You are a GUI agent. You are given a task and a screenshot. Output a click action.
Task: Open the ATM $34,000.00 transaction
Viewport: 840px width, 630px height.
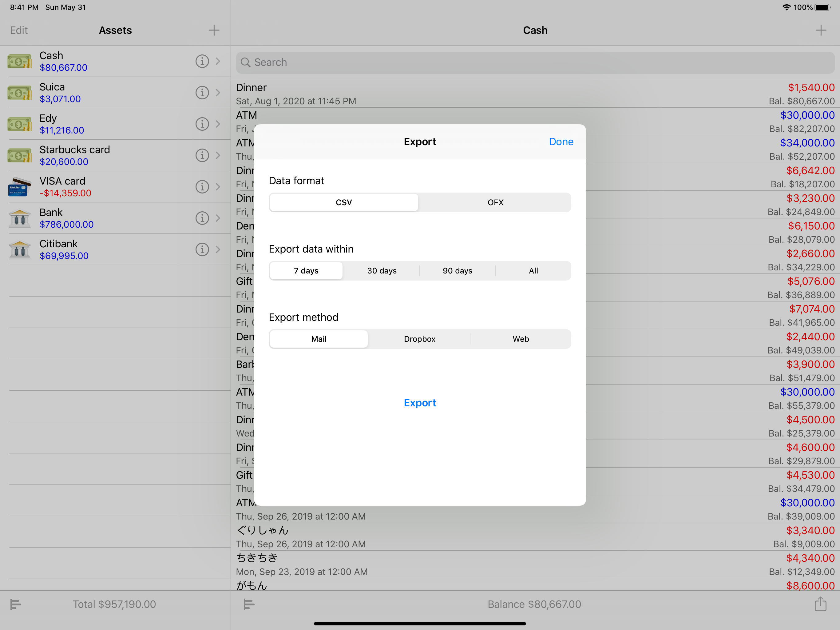pos(535,149)
